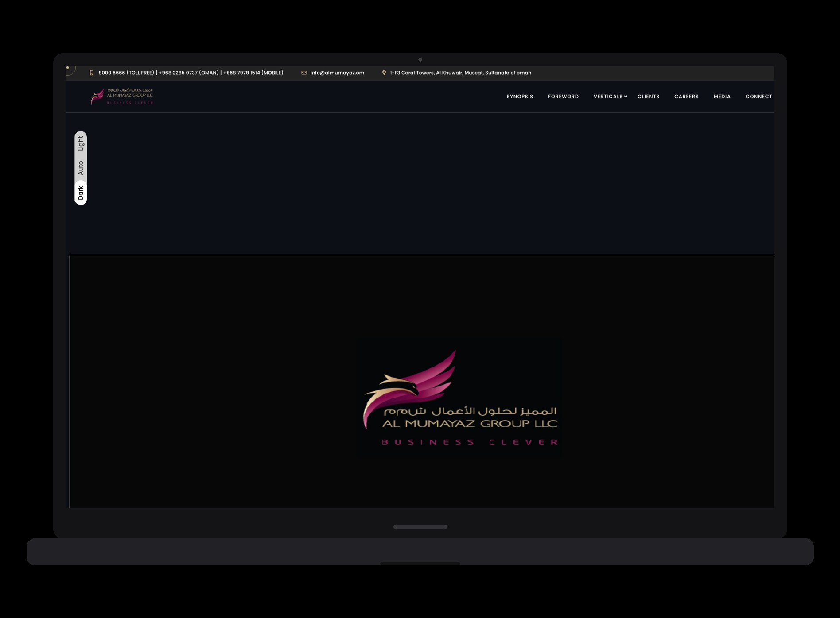Open the Foreword page
The image size is (840, 618).
563,97
